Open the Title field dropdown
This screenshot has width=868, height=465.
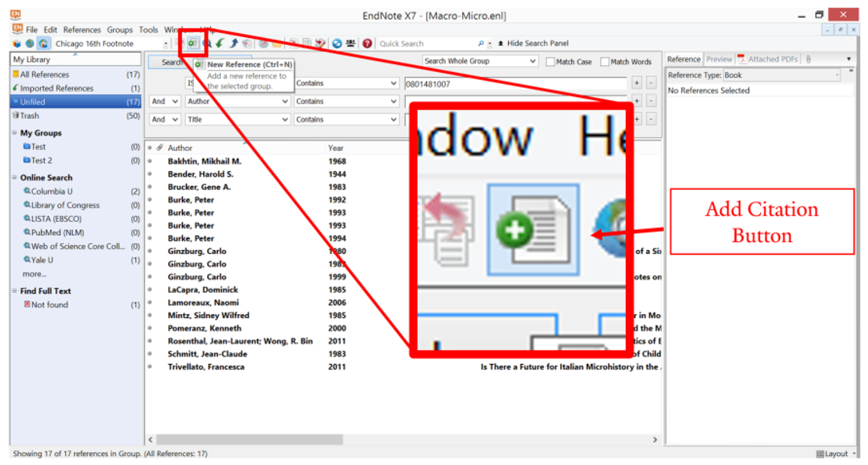(237, 119)
